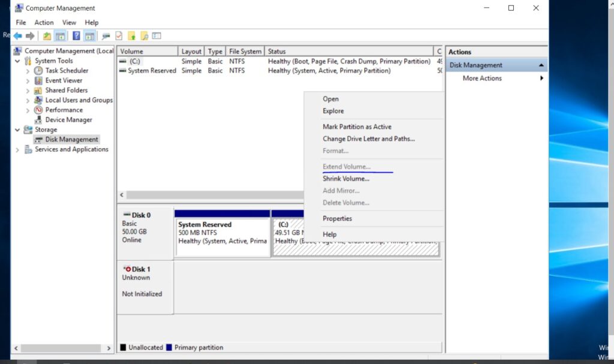Sort by the Status column header
The width and height of the screenshot is (614, 364).
(349, 52)
